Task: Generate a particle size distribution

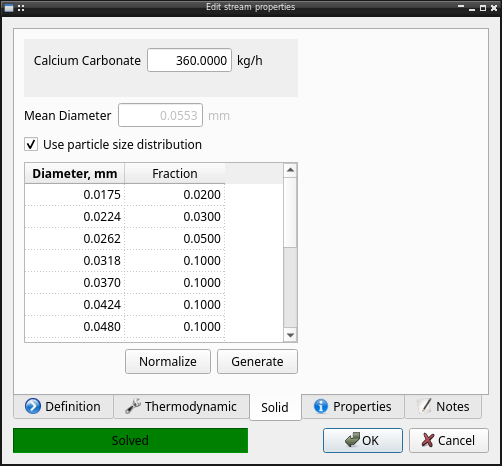Action: click(x=257, y=361)
